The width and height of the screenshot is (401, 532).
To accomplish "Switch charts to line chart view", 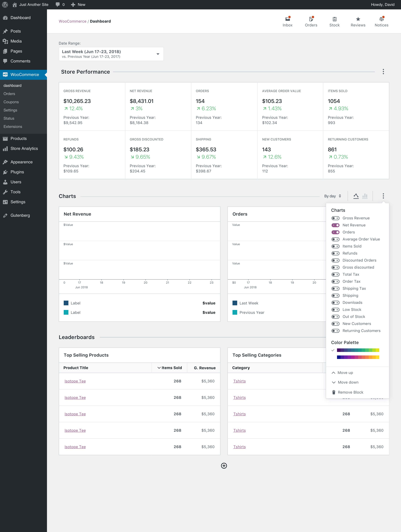I will point(356,196).
